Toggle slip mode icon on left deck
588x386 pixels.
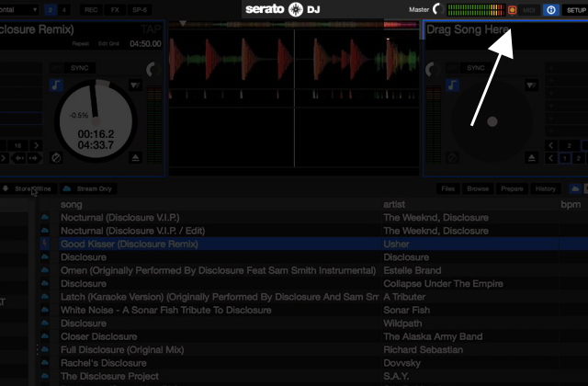[56, 158]
